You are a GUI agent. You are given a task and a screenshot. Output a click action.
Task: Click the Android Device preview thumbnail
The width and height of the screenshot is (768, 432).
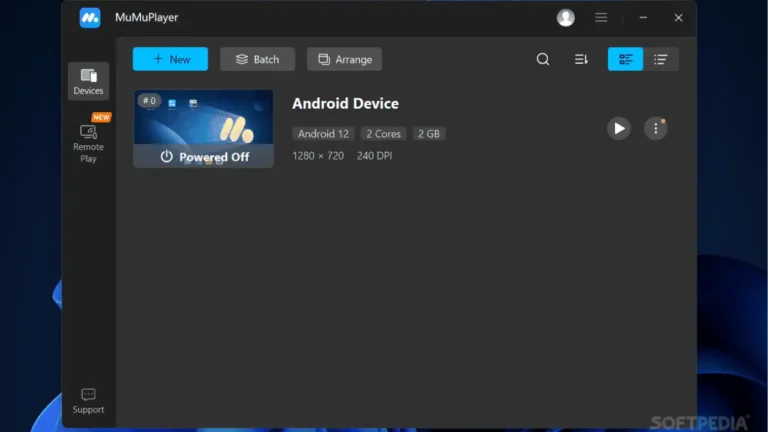(x=203, y=128)
